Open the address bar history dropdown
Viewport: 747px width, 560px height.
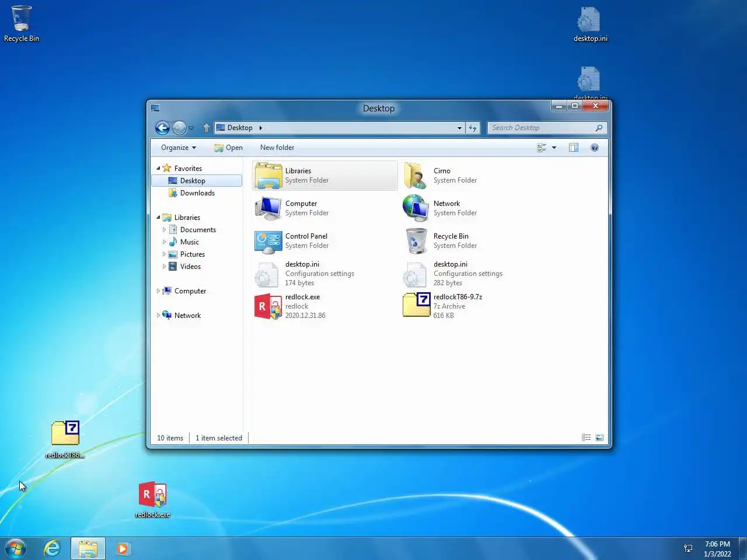point(459,128)
